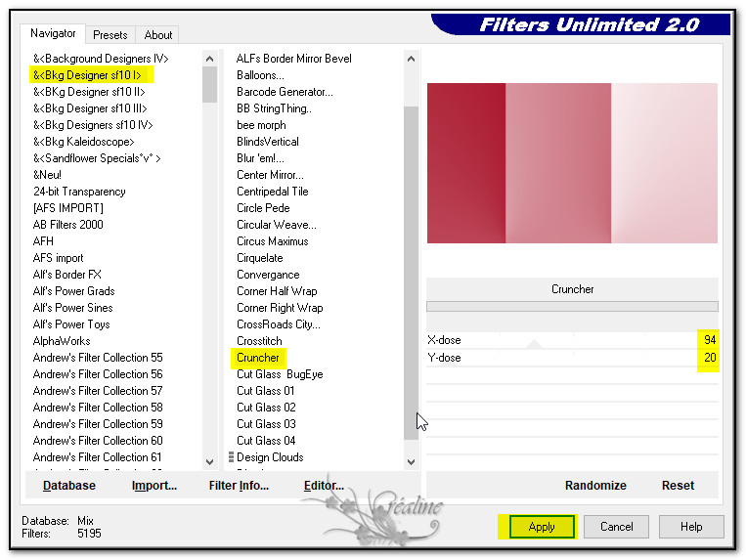Select &<Bkg Designer sf10 III> category
Screen dimensions: 746x560
pos(90,108)
